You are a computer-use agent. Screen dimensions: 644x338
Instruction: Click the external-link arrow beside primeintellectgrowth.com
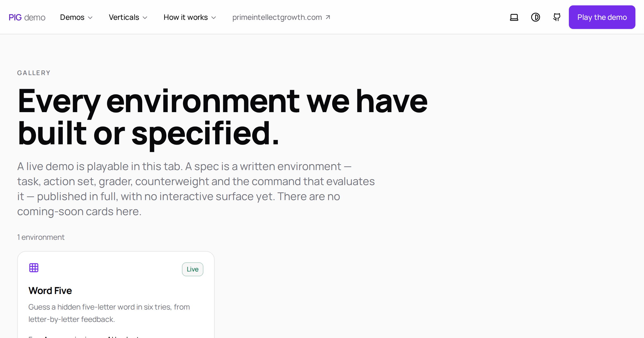pyautogui.click(x=328, y=17)
